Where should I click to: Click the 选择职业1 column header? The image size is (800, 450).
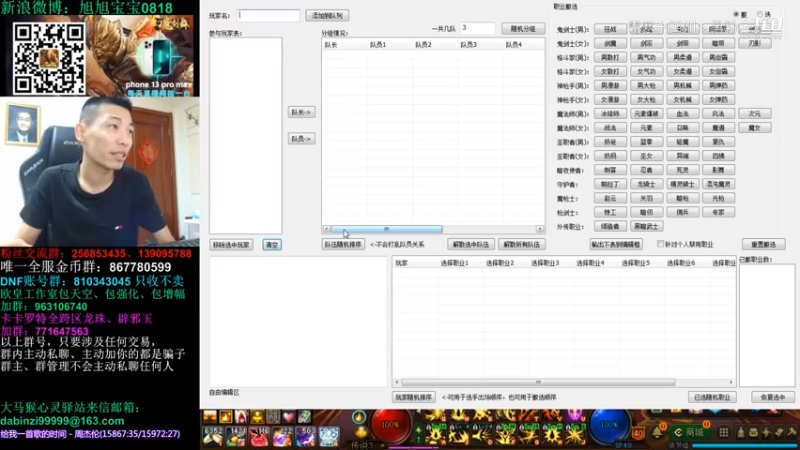(x=455, y=263)
